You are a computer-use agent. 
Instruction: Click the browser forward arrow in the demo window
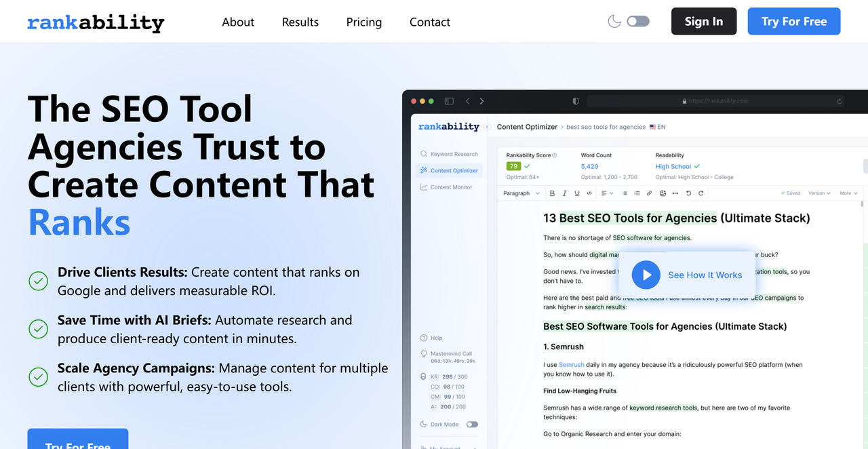[x=482, y=101]
